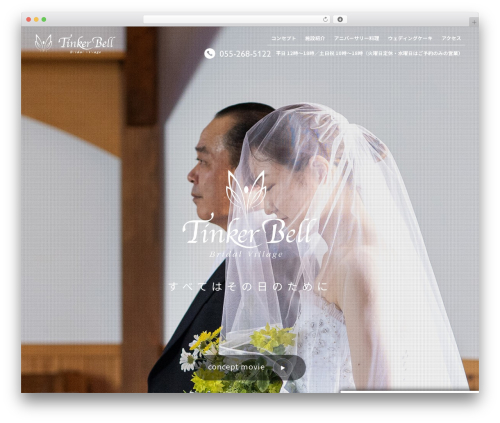Open the 施設紹介 menu item
500x423 pixels.
pyautogui.click(x=315, y=38)
